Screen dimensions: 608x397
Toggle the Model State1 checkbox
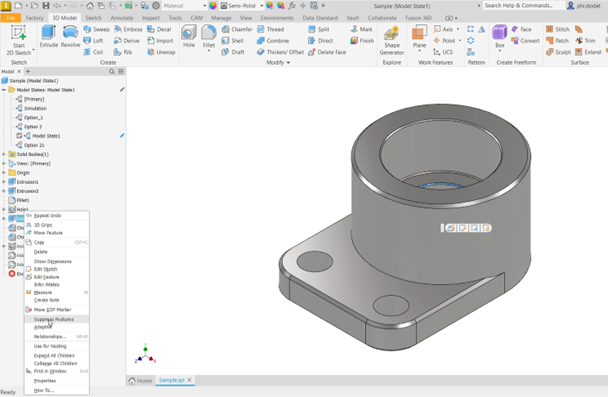[x=19, y=136]
